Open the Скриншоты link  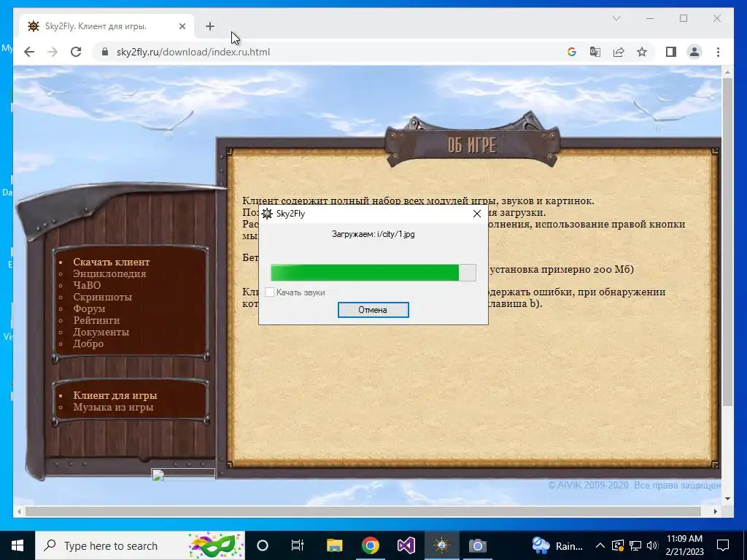pyautogui.click(x=102, y=297)
